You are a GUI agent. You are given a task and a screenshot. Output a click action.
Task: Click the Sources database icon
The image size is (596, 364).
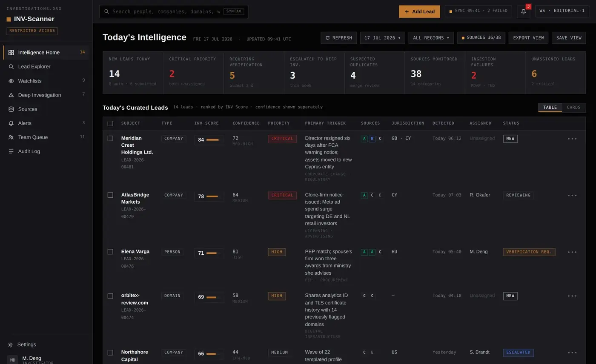tap(11, 109)
